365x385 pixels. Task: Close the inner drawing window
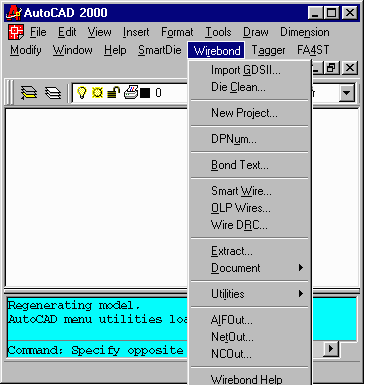(x=350, y=68)
